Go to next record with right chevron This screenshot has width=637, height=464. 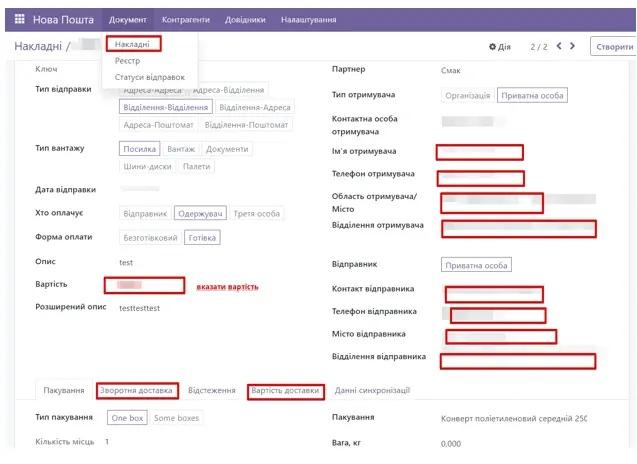pos(572,46)
